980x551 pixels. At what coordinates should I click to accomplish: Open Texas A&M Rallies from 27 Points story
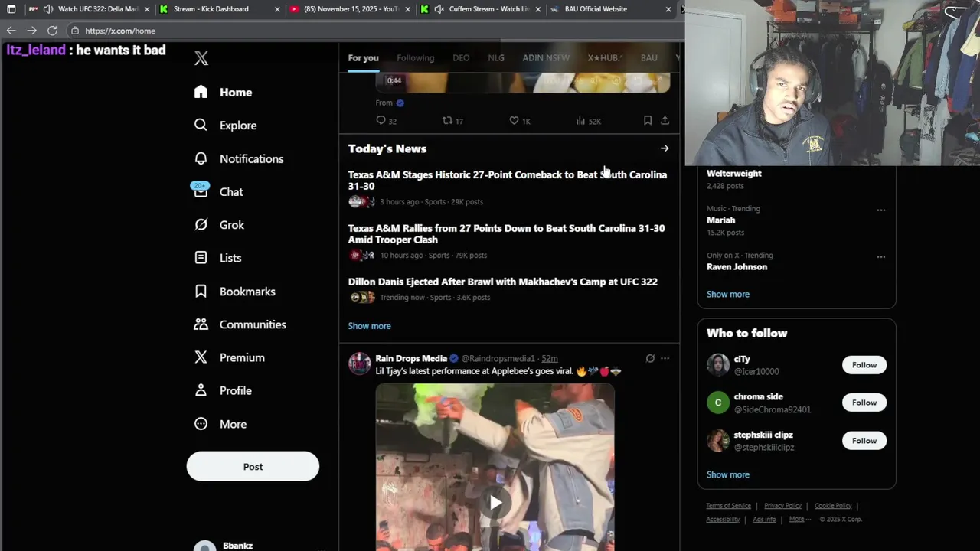click(506, 233)
